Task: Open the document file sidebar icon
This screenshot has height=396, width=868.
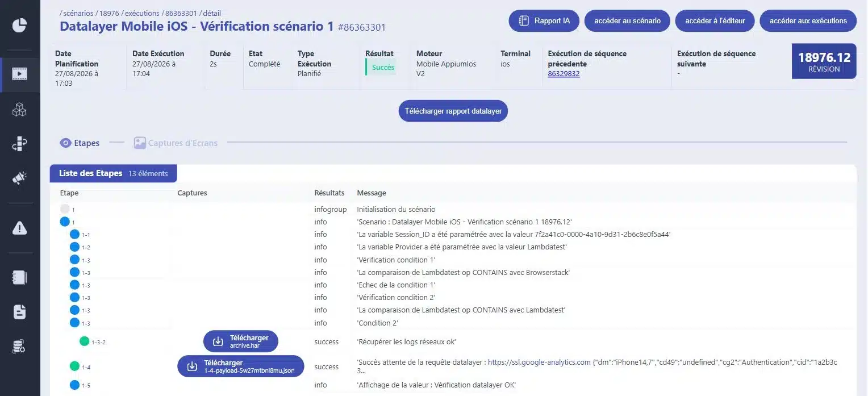Action: 20,312
